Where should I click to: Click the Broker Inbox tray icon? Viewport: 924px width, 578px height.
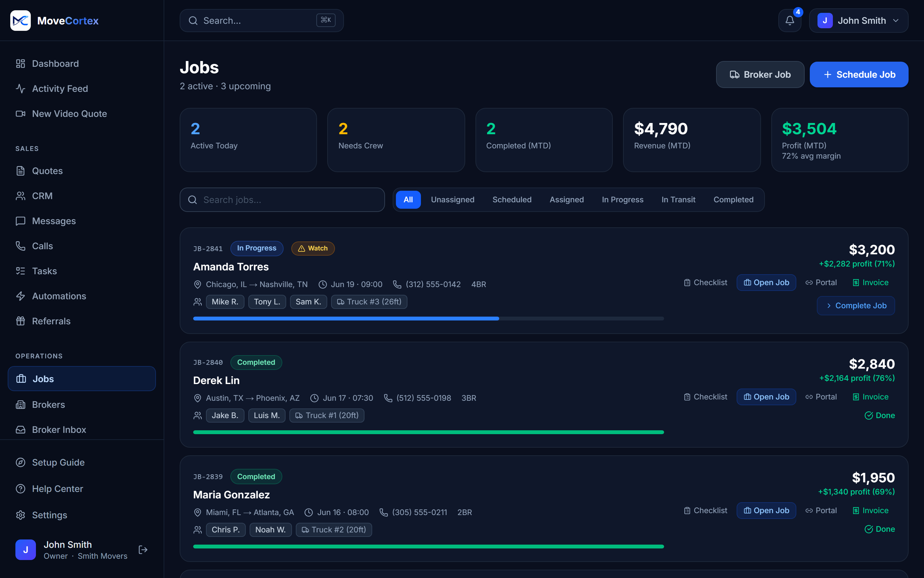pyautogui.click(x=21, y=430)
